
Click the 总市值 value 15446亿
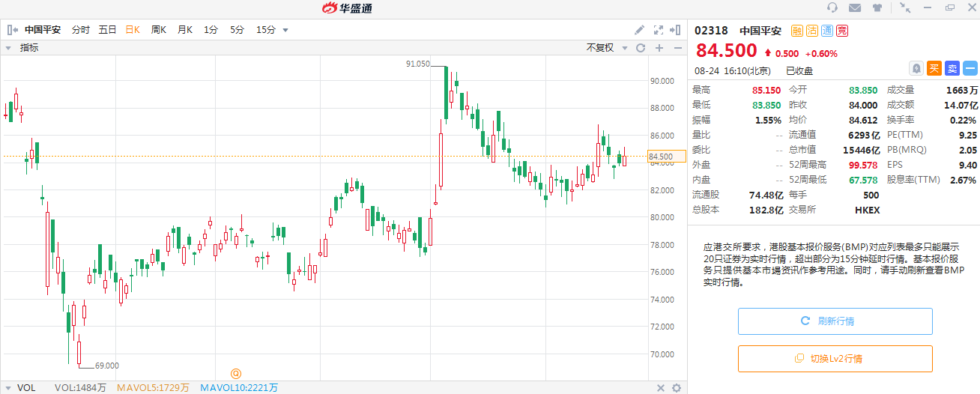click(860, 150)
